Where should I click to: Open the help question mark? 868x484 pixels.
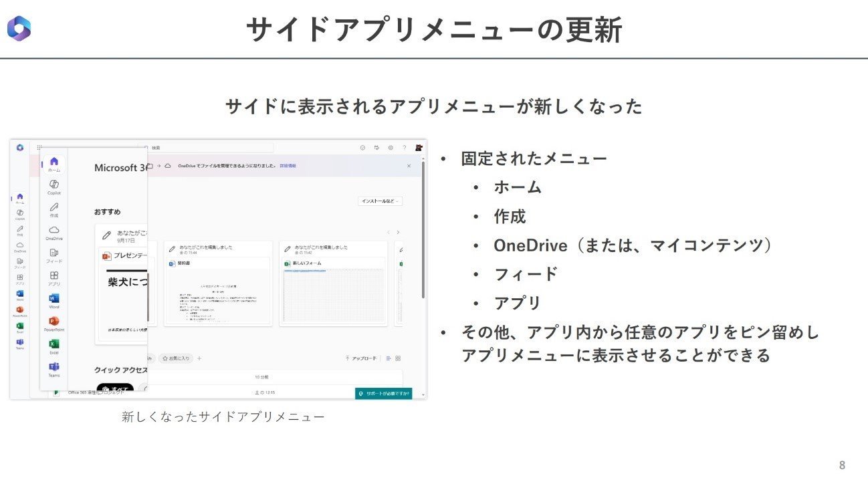click(x=404, y=148)
